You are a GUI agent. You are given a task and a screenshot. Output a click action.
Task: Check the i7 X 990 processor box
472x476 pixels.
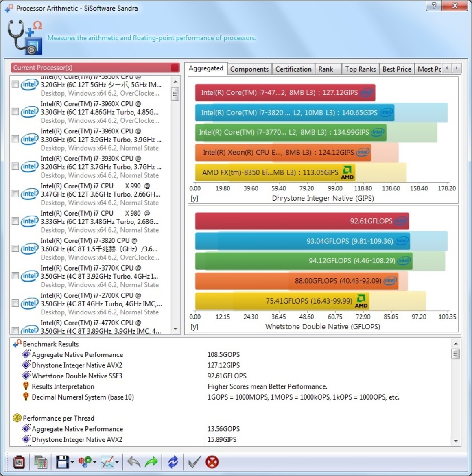pyautogui.click(x=15, y=194)
